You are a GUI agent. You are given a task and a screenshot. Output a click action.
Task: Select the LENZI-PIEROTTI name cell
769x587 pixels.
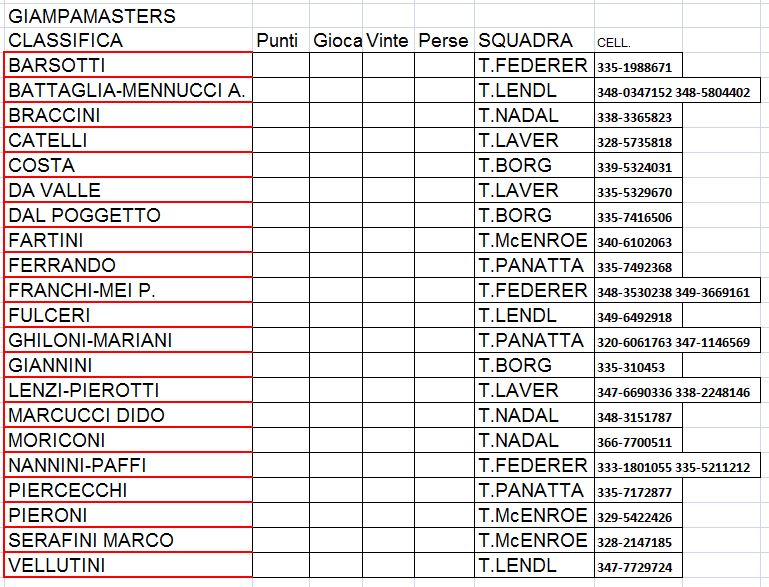coord(128,391)
